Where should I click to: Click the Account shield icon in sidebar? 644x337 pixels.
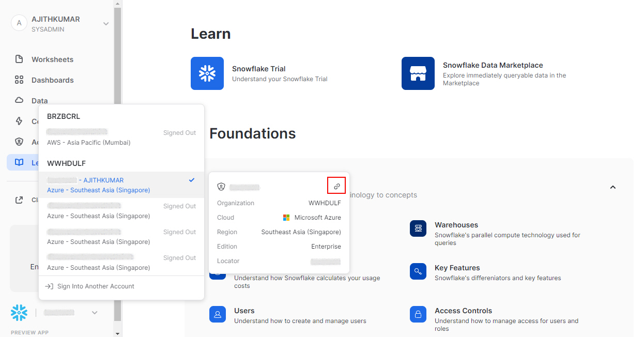pos(19,142)
